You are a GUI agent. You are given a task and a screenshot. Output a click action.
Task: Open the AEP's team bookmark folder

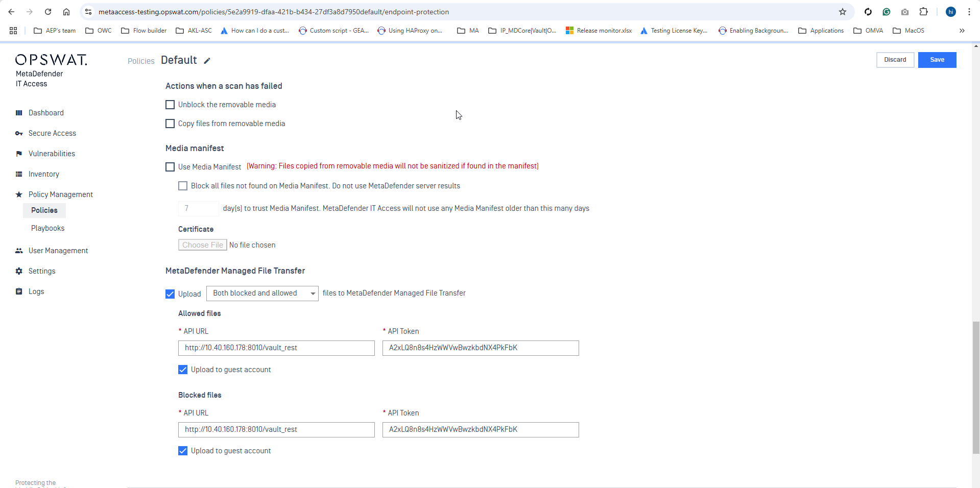tap(55, 31)
